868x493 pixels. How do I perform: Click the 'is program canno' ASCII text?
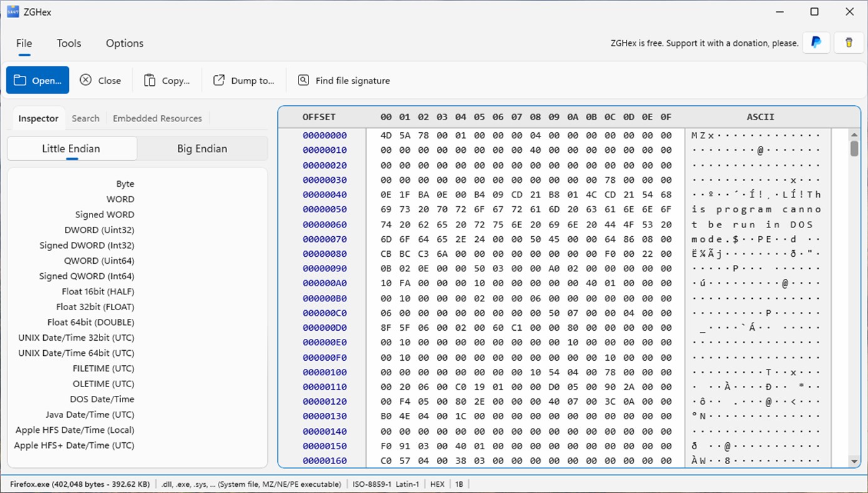(756, 210)
